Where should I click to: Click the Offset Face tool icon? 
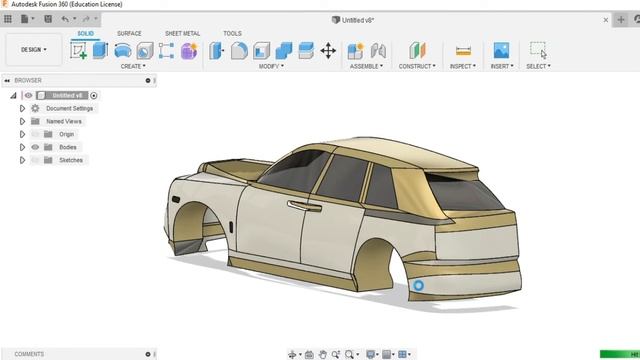(x=306, y=51)
